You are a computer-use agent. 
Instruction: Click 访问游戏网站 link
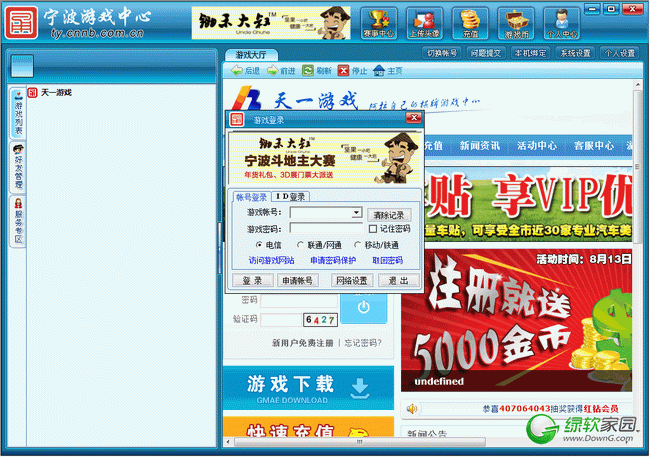pos(271,260)
